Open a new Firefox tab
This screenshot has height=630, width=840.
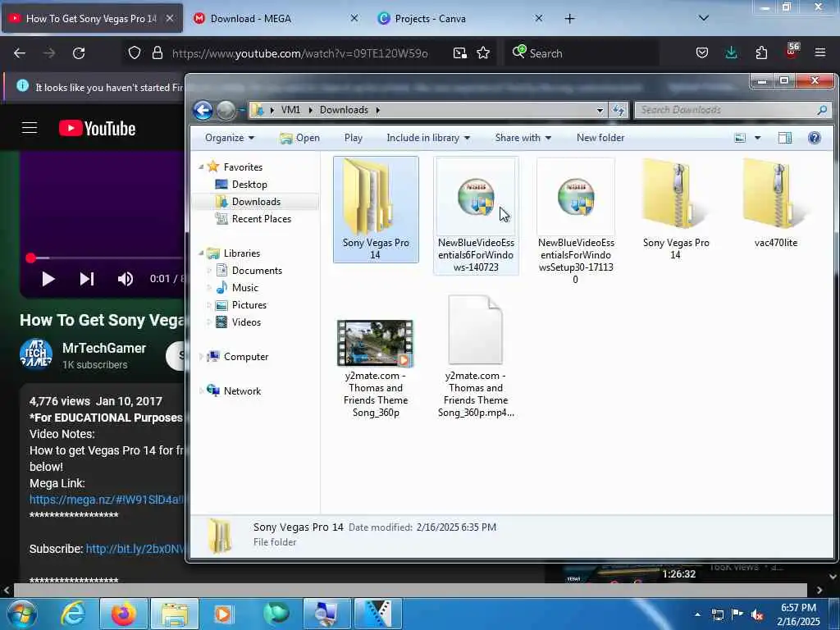pyautogui.click(x=569, y=19)
